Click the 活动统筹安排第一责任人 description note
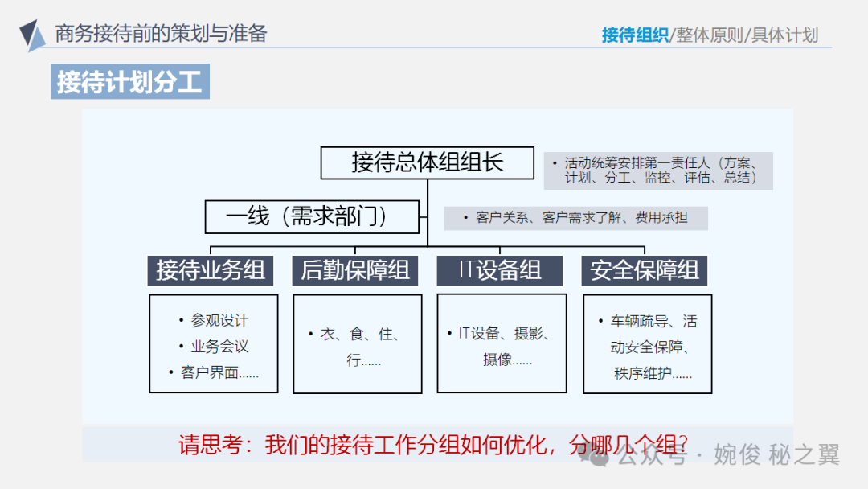Image resolution: width=868 pixels, height=489 pixels. point(657,171)
